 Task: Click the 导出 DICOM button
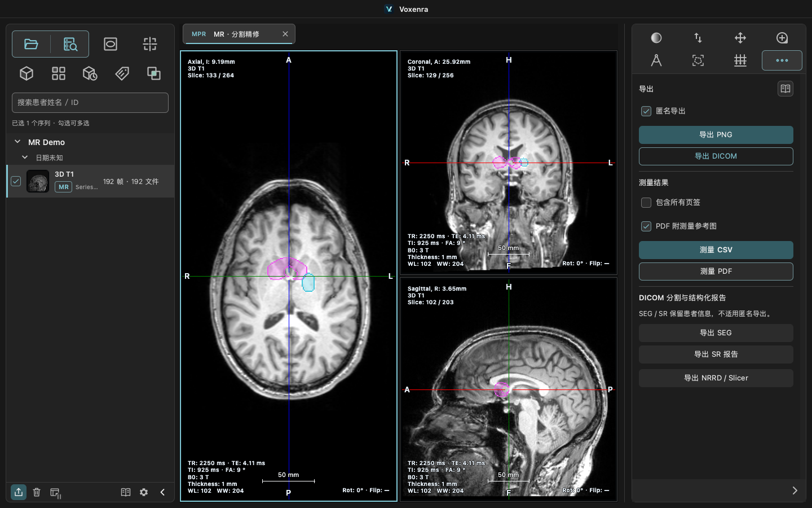[716, 156]
